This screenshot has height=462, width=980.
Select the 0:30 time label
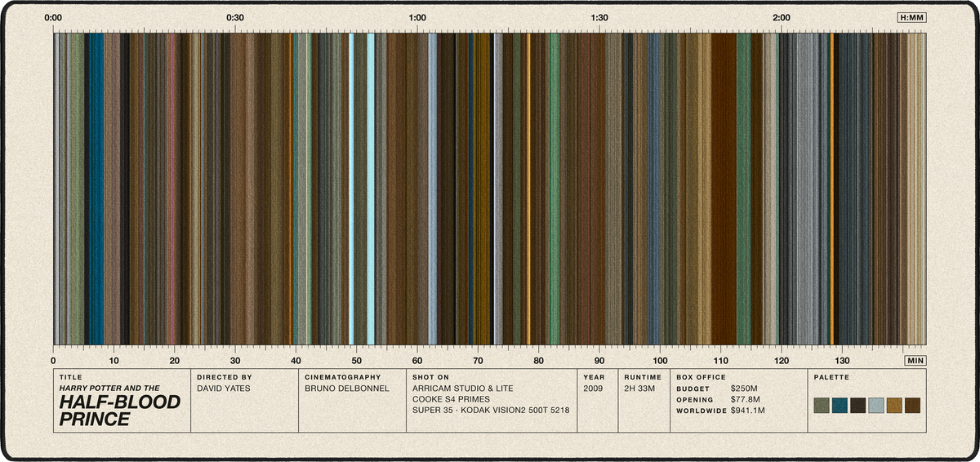(235, 17)
